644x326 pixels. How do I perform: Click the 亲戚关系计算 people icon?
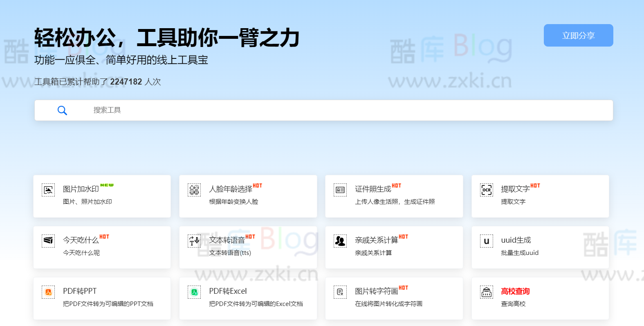pyautogui.click(x=340, y=241)
